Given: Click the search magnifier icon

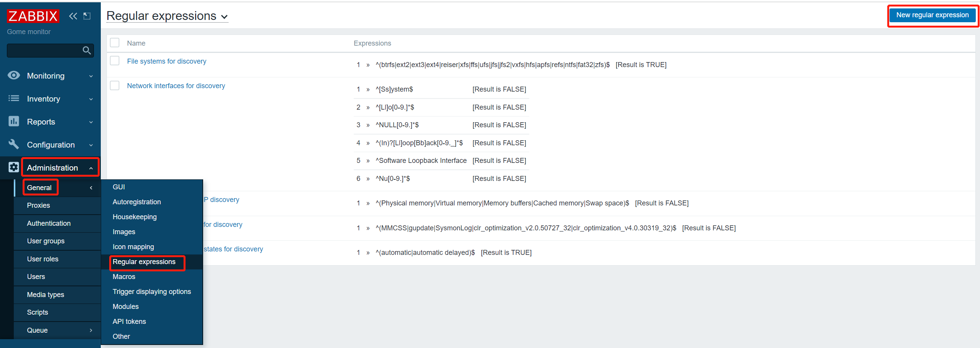Looking at the screenshot, I should click(87, 50).
